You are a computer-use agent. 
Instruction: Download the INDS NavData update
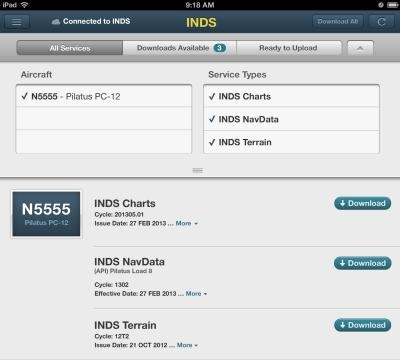pos(363,263)
